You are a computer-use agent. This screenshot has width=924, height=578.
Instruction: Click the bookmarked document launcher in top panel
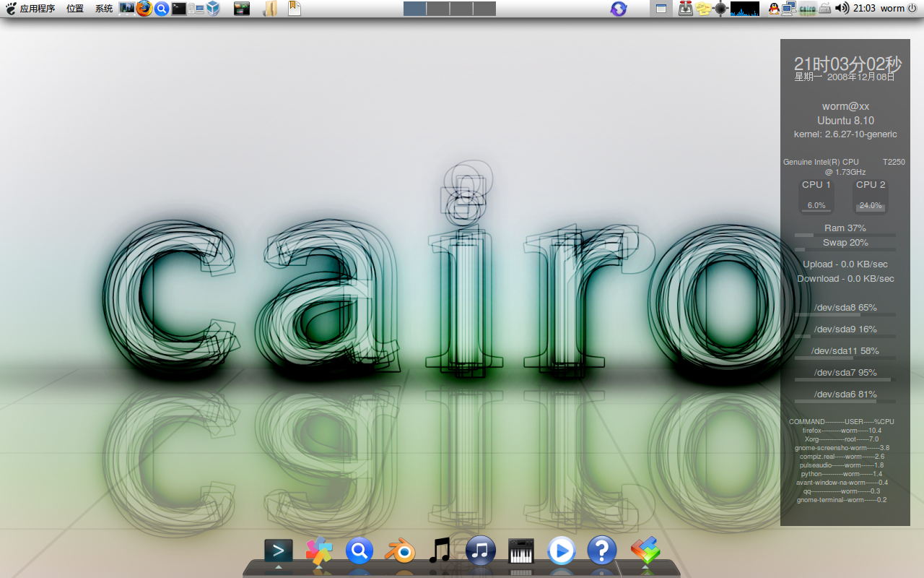tap(294, 9)
